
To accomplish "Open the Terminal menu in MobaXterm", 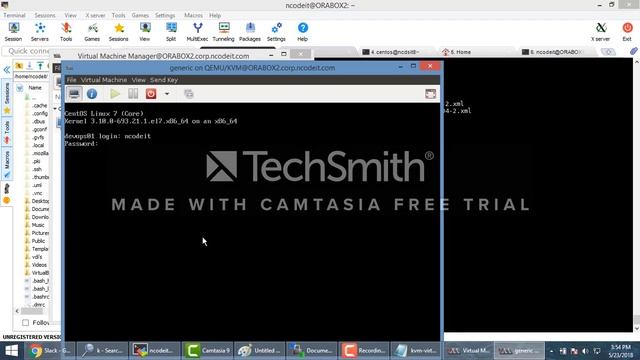I will click(x=14, y=15).
